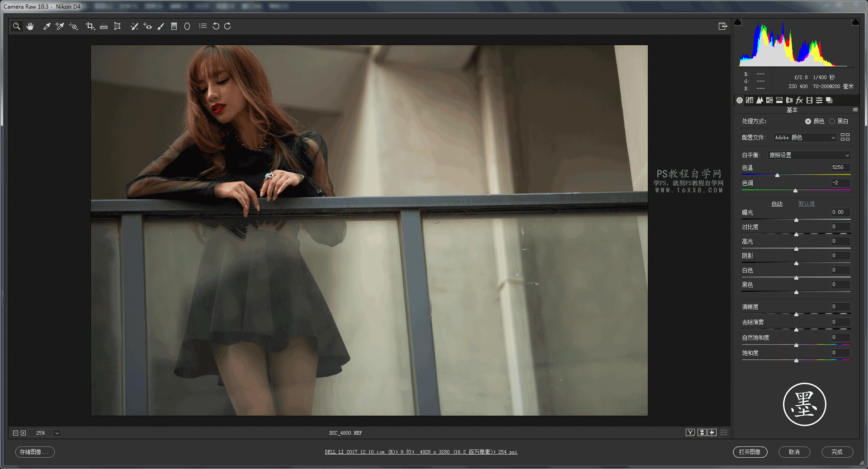Open the zoom level 25% dropdown

coord(57,433)
